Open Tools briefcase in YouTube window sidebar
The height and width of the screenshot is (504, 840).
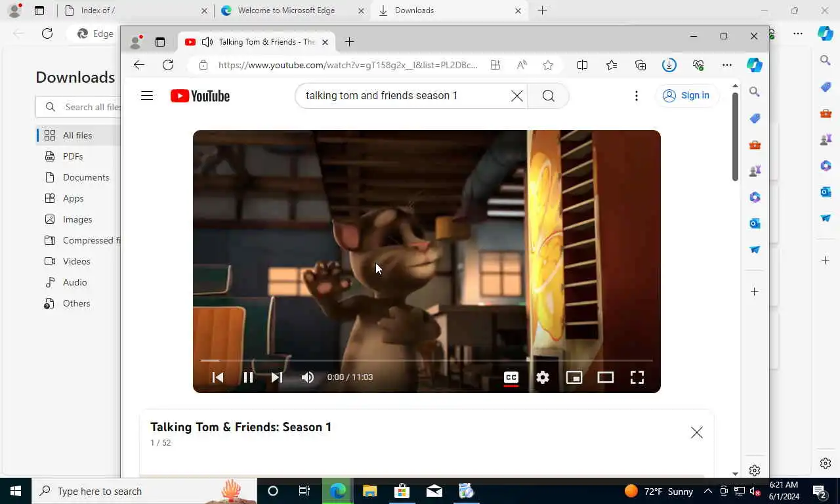point(755,145)
